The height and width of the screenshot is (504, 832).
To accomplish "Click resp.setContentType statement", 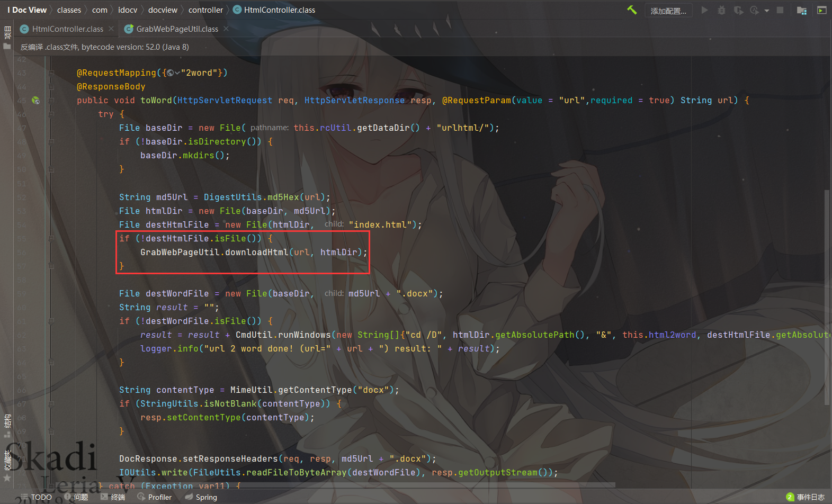I will coord(227,418).
